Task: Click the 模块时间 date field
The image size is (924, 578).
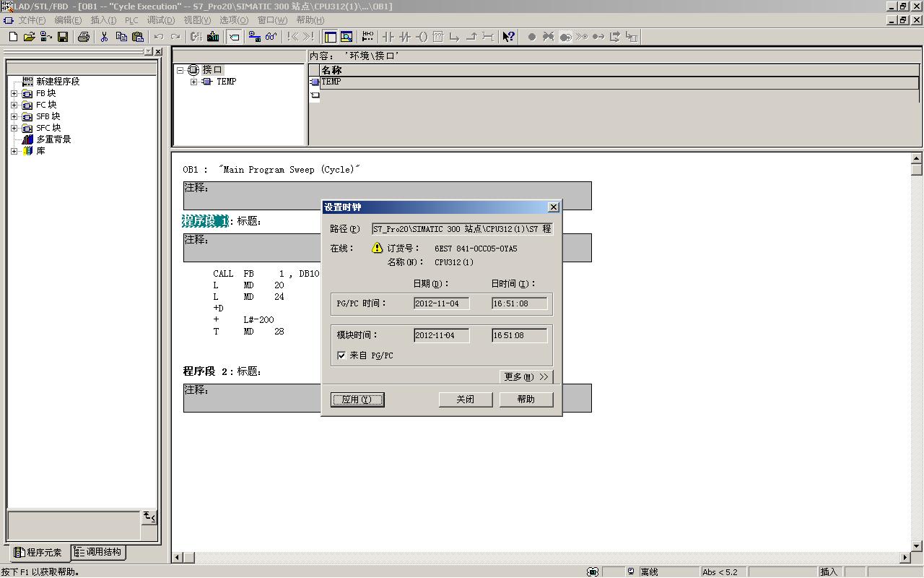Action: pyautogui.click(x=442, y=335)
